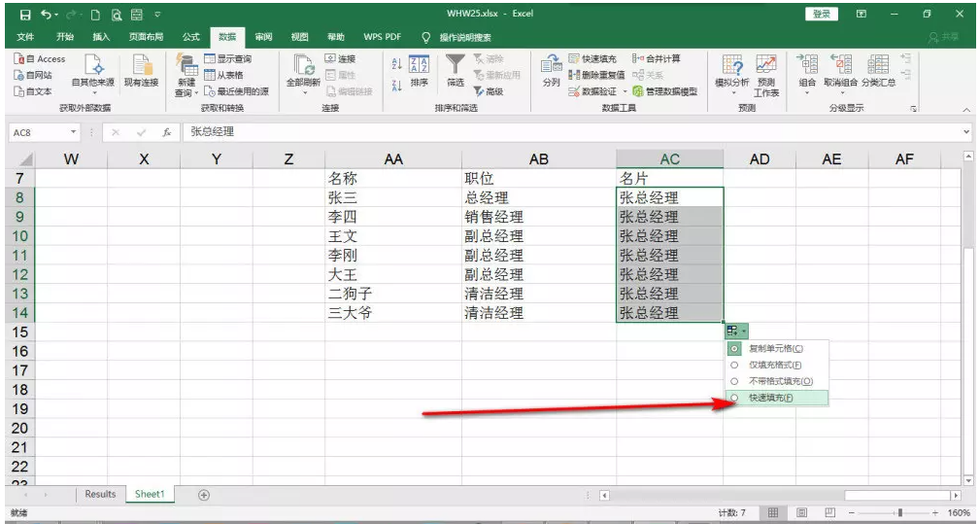
Task: Click the zoom out minus button
Action: [x=852, y=512]
